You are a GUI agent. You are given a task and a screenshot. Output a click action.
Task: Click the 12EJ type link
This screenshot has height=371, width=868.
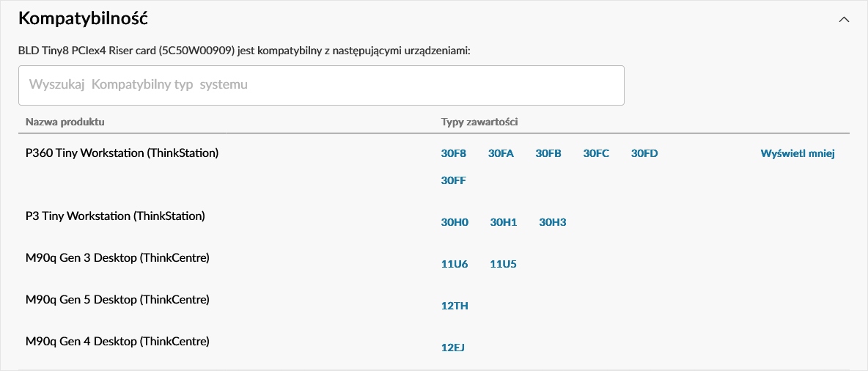[453, 348]
